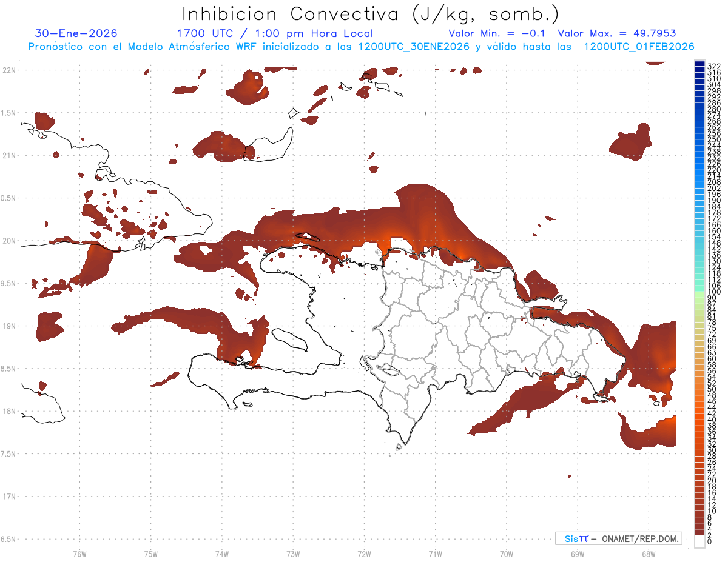Click the '73W' longitude label

pos(293,554)
